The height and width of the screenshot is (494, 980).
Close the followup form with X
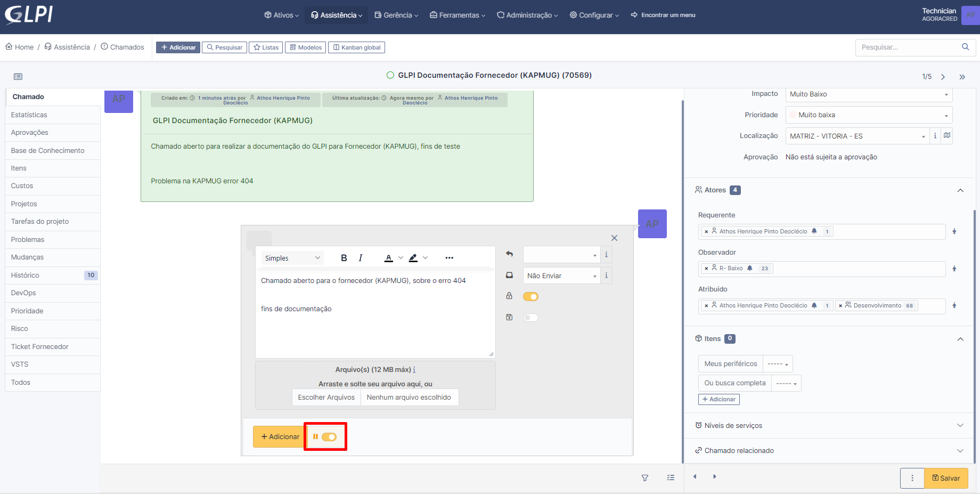(x=614, y=238)
